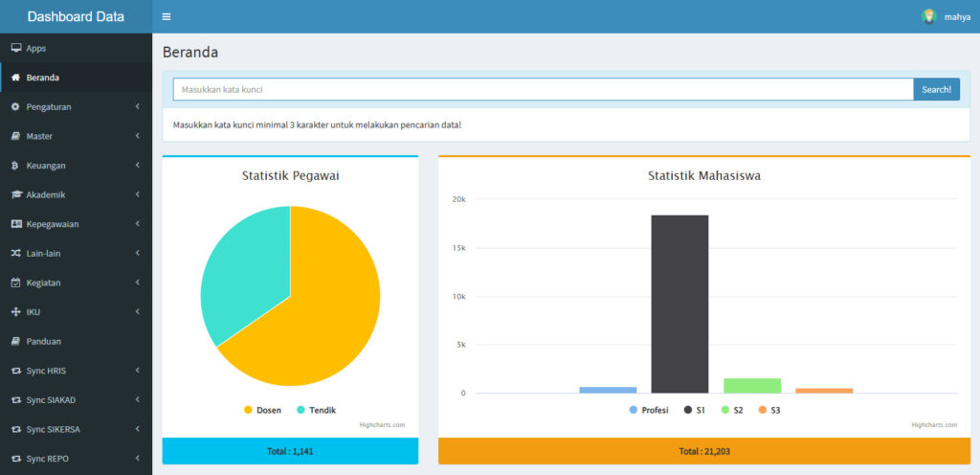Open the Panduan menu item

[x=44, y=341]
